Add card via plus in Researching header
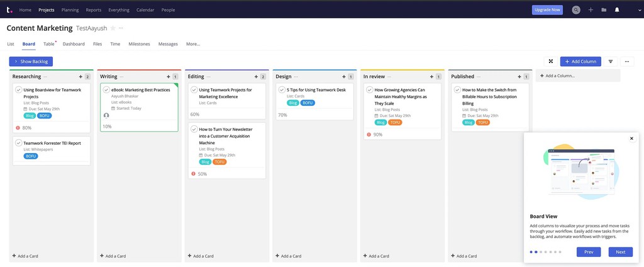Viewport: 644px width, 267px height. click(80, 77)
